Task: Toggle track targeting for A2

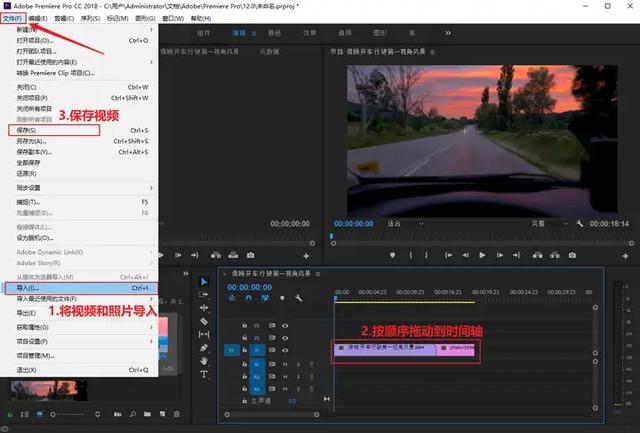Action: [x=257, y=376]
